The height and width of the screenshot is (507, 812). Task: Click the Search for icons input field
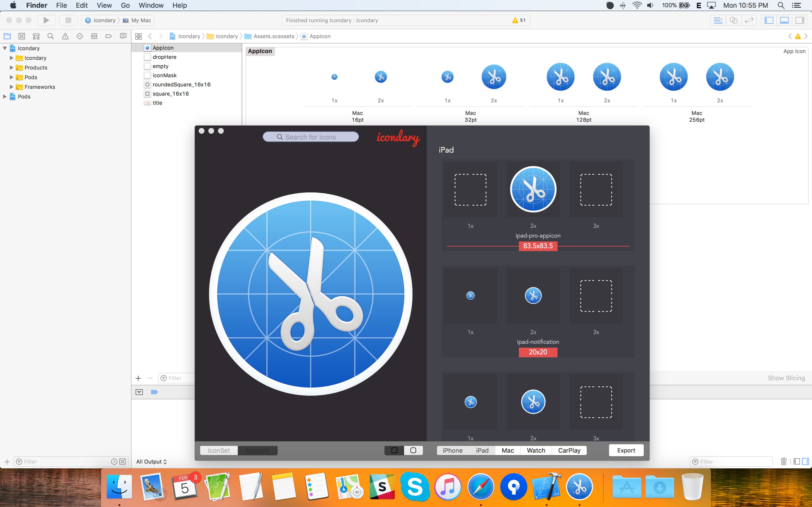pos(310,137)
